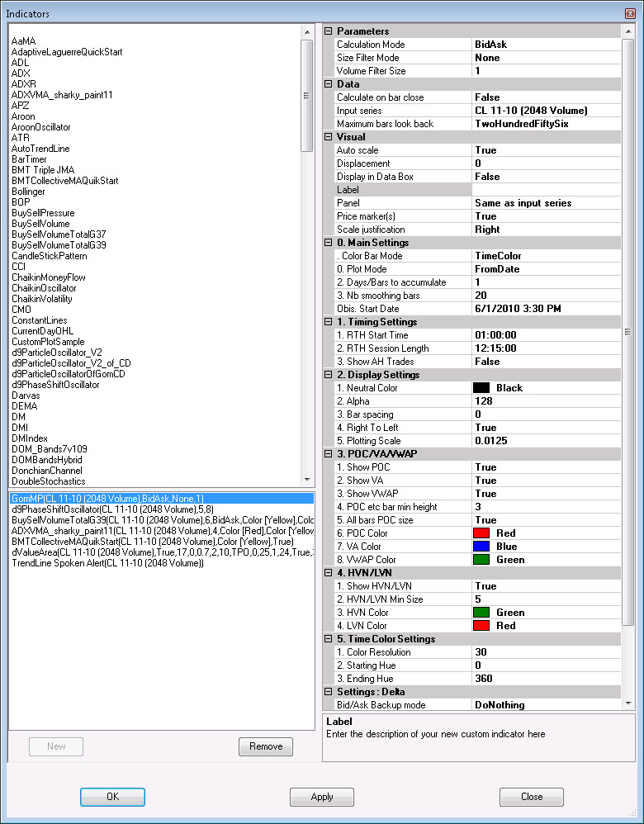Select Bid/Ask Backup mode value DoNothing
The height and width of the screenshot is (824, 644).
coord(547,705)
